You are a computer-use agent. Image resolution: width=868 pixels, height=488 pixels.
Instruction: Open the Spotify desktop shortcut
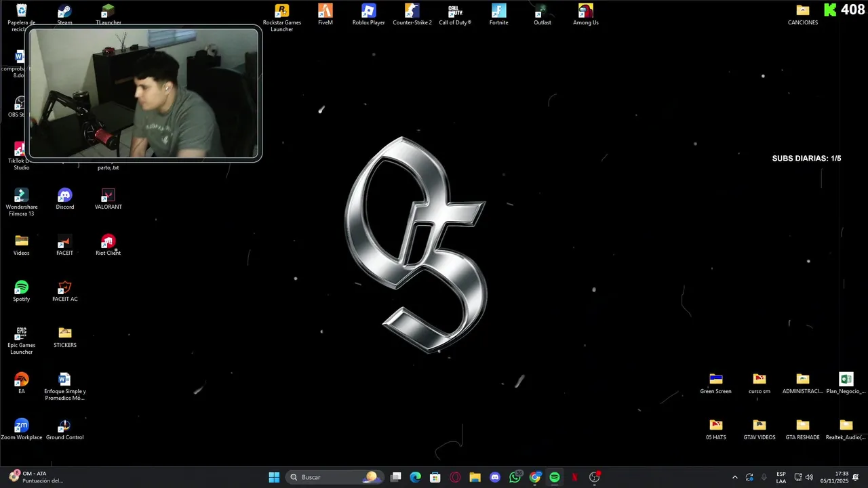tap(22, 291)
